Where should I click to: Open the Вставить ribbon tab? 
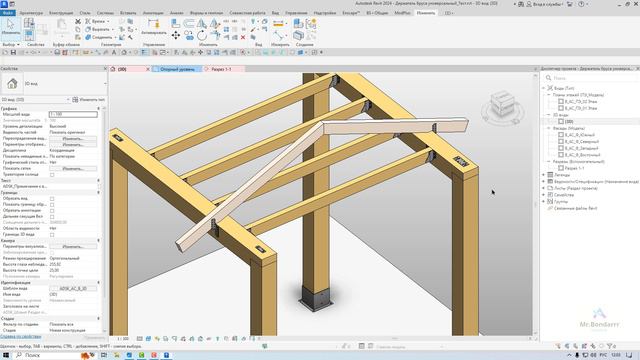[128, 13]
